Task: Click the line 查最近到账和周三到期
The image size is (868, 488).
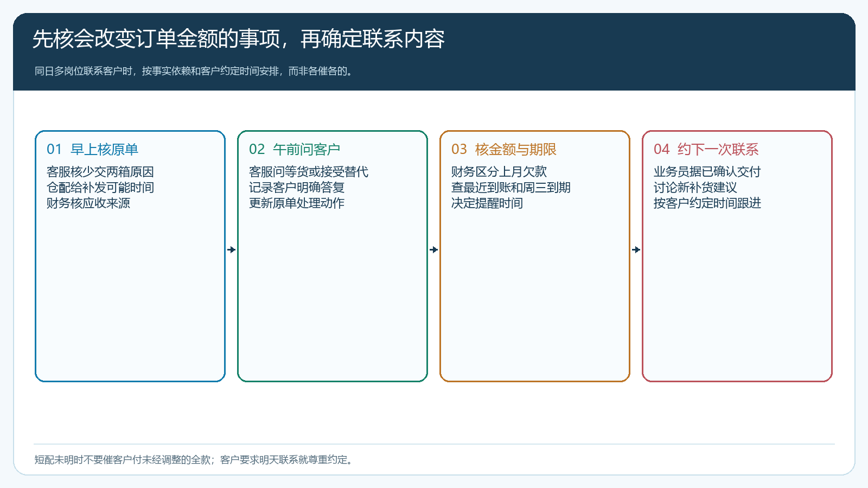Action: (x=511, y=188)
